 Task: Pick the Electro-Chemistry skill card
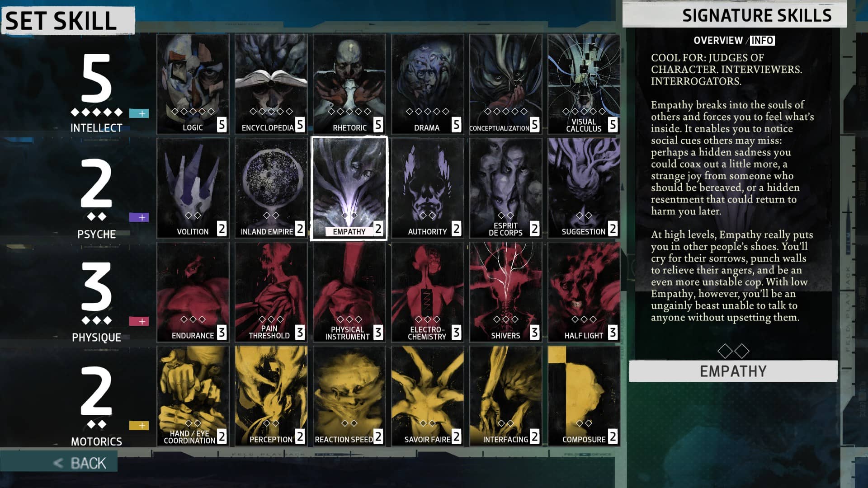coord(427,292)
